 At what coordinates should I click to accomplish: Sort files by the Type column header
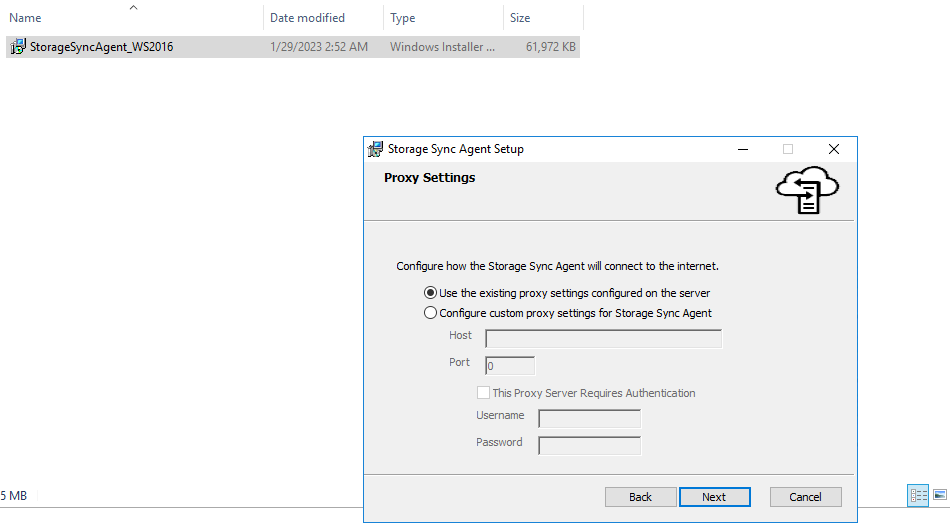pos(403,18)
